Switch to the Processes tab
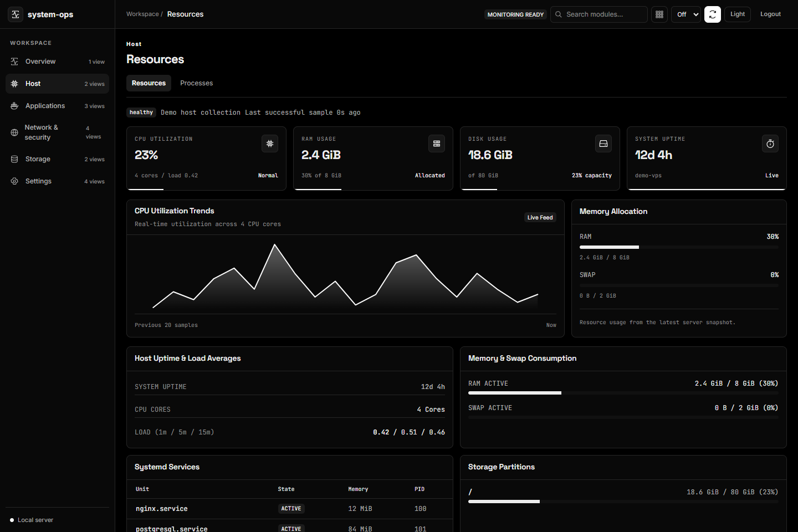This screenshot has width=798, height=532. (x=196, y=83)
